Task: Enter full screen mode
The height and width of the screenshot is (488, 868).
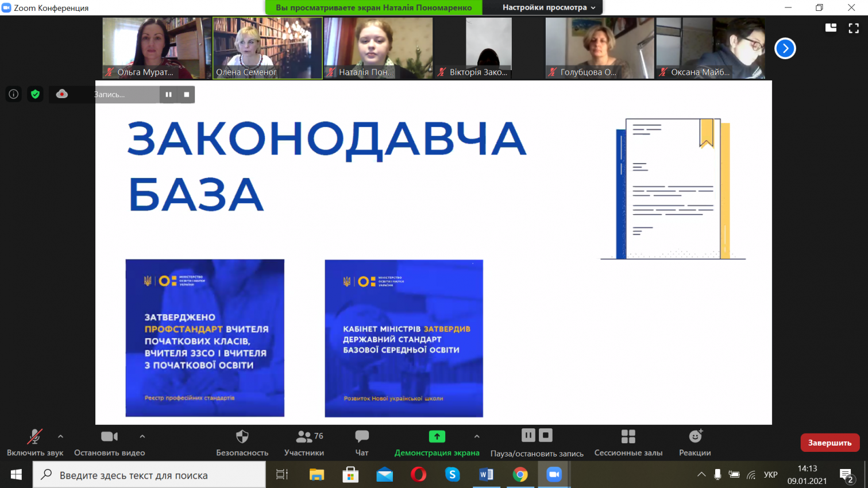Action: tap(854, 28)
